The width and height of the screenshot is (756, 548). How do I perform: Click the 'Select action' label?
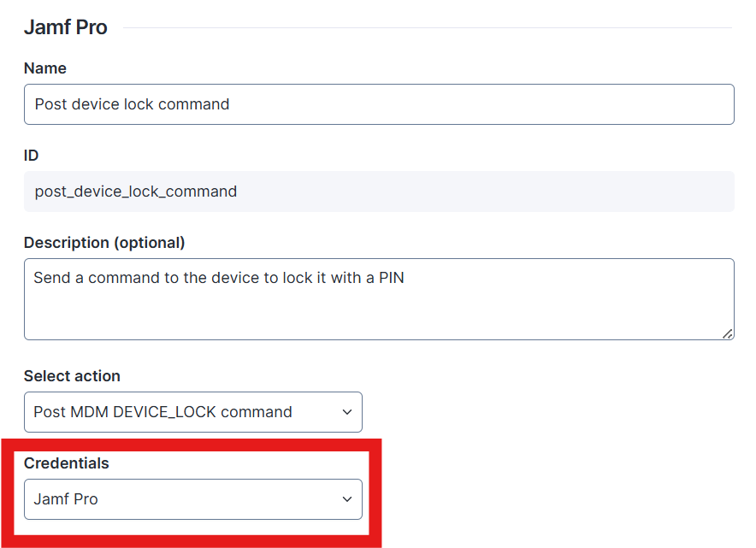tap(72, 376)
